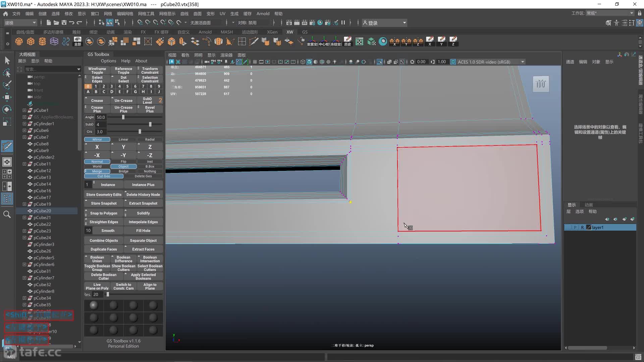Click the Open Scene folder icon
The height and width of the screenshot is (362, 644).
pos(56,22)
